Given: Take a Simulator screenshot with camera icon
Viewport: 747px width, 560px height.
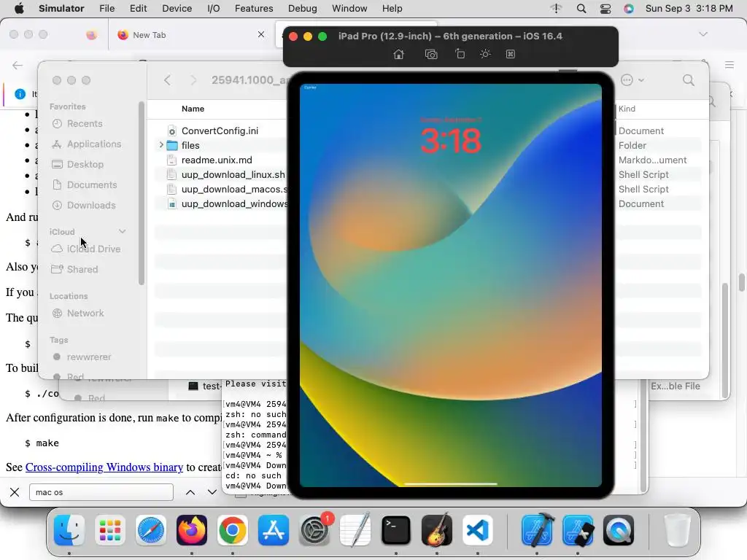Looking at the screenshot, I should 431,54.
